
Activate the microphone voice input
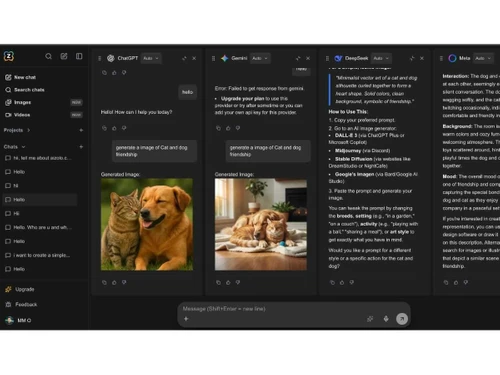[x=386, y=319]
